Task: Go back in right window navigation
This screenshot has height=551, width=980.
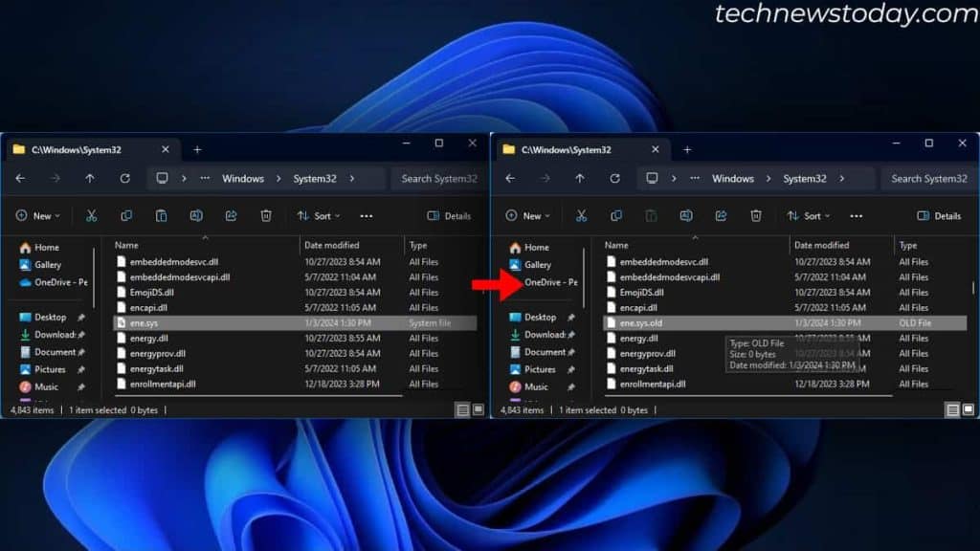Action: pyautogui.click(x=511, y=178)
